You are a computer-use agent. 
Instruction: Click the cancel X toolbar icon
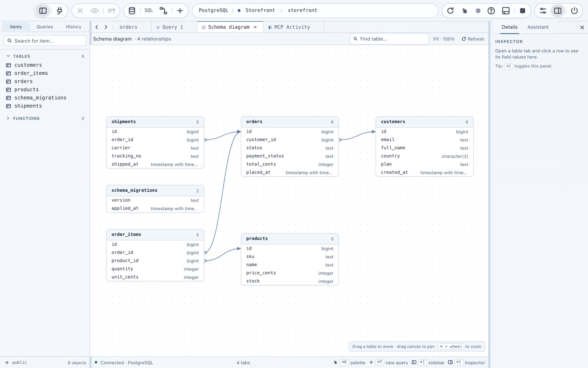tap(80, 11)
